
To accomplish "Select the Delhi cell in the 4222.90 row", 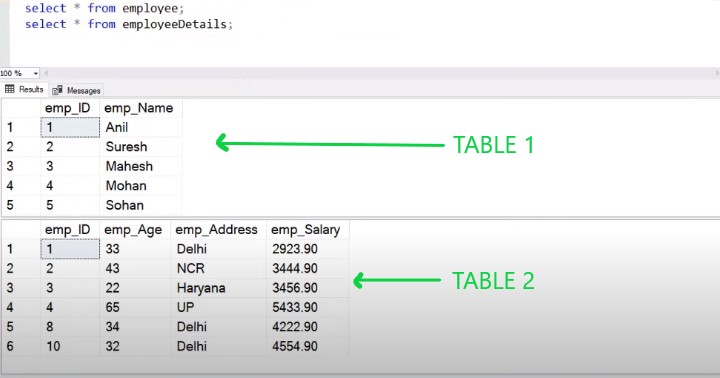I will pos(219,327).
